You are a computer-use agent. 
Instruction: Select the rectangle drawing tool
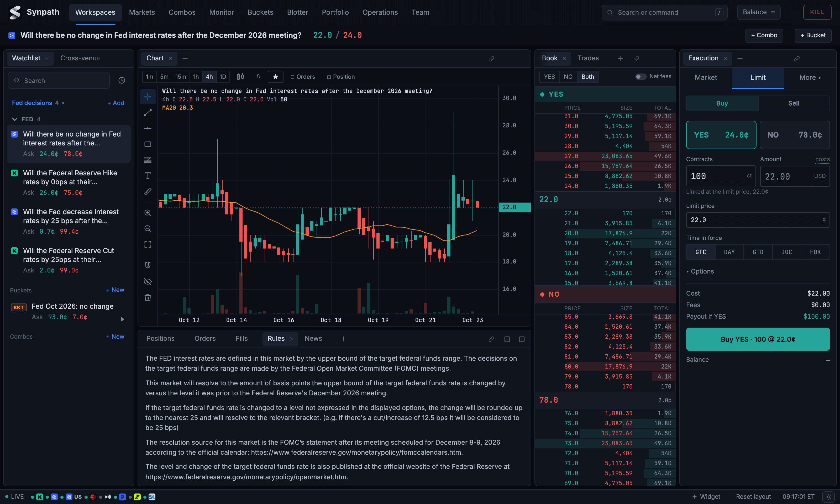click(x=148, y=144)
